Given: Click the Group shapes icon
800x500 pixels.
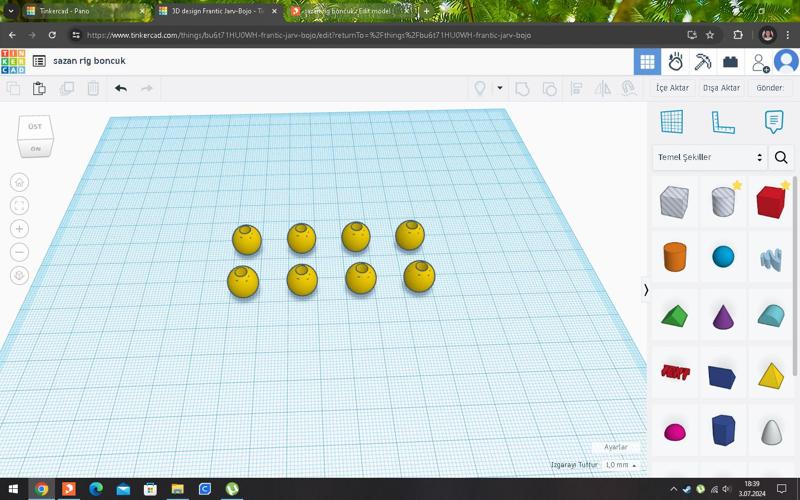Looking at the screenshot, I should pos(522,89).
